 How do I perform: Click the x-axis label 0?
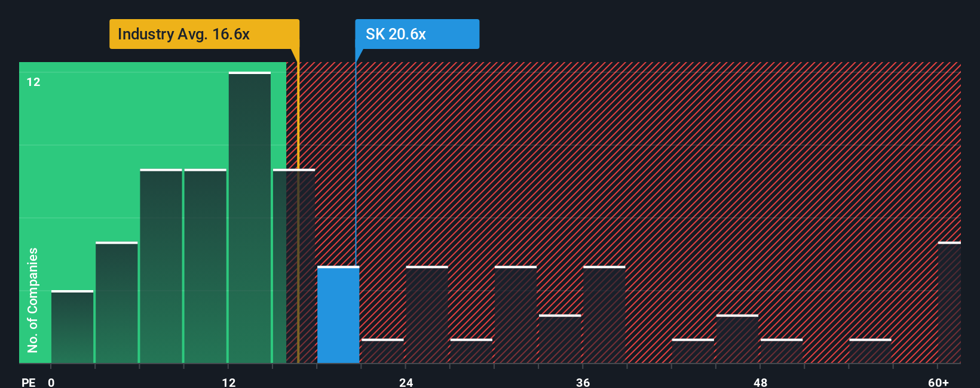pyautogui.click(x=51, y=382)
